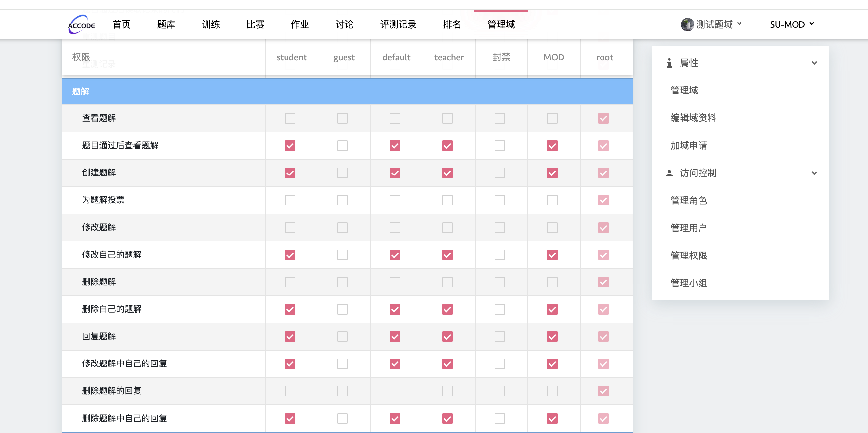
Task: Uncheck 删除题解中自己的回复 for MOD
Action: click(x=552, y=419)
